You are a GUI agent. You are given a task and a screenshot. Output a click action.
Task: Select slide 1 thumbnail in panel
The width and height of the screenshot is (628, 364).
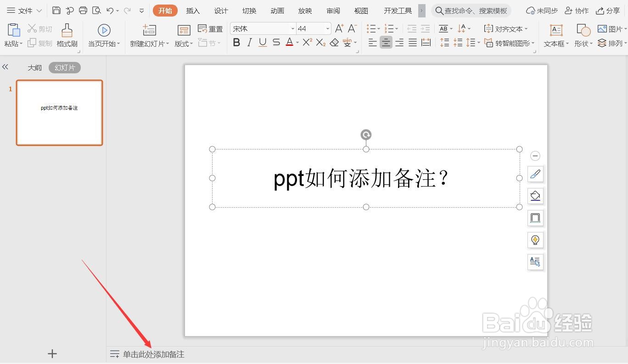tap(59, 113)
